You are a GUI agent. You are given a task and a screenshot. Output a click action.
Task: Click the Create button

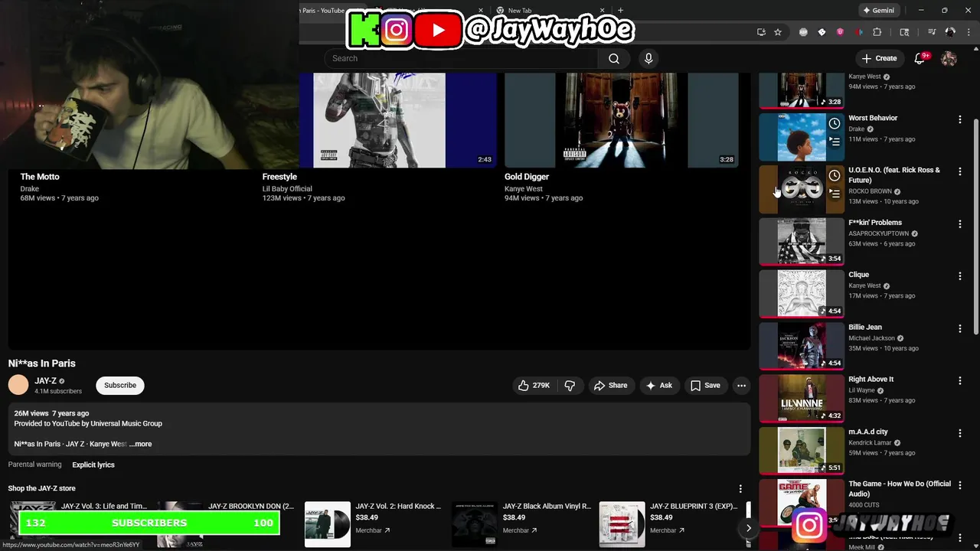(x=878, y=58)
